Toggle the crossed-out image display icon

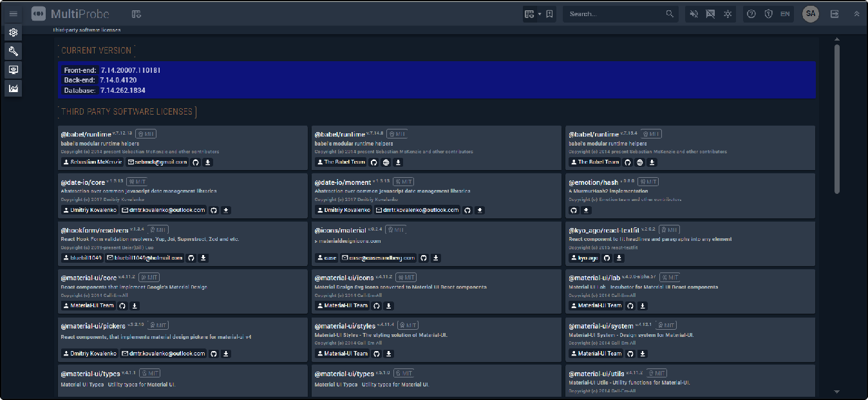(711, 14)
